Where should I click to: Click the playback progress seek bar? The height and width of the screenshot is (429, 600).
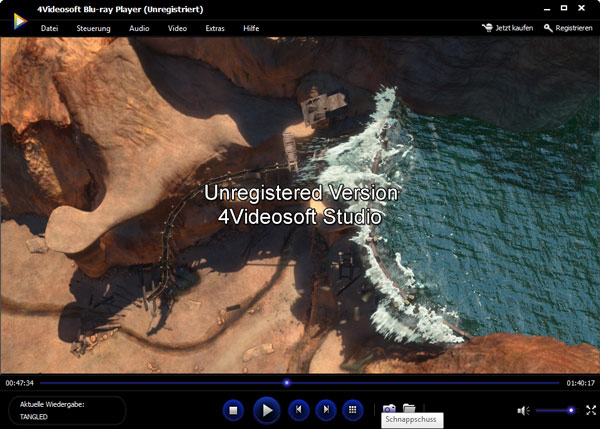click(x=300, y=382)
